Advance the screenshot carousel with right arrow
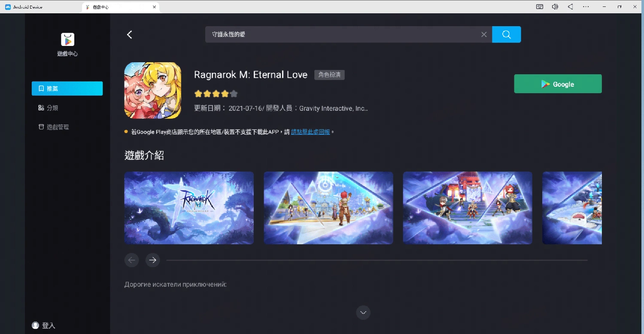Viewport: 644px width, 334px height. (153, 260)
